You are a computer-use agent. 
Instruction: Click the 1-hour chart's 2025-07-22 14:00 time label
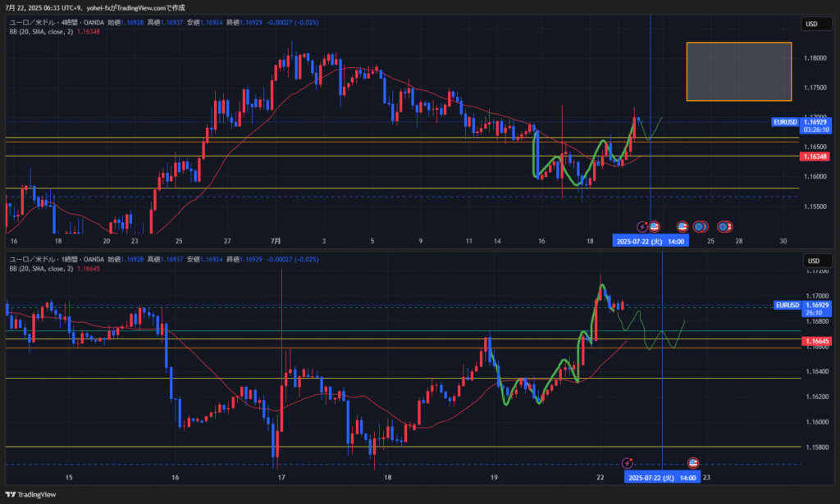[x=662, y=478]
